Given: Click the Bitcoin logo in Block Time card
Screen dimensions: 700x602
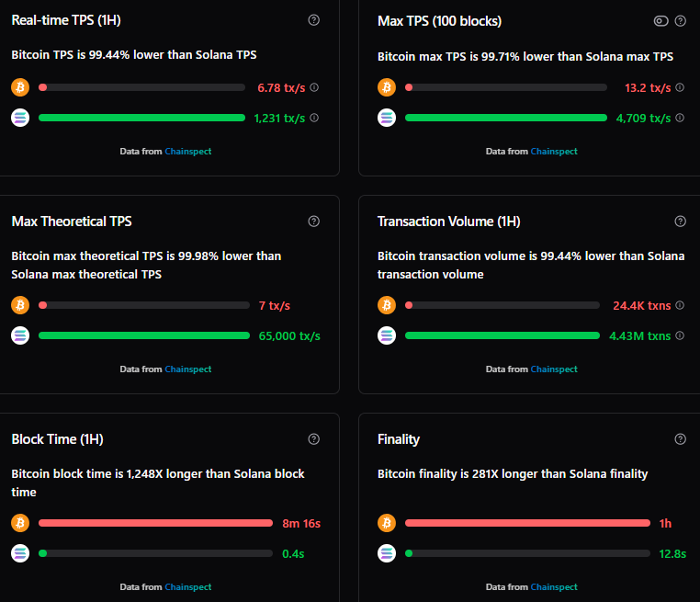Looking at the screenshot, I should (x=20, y=524).
